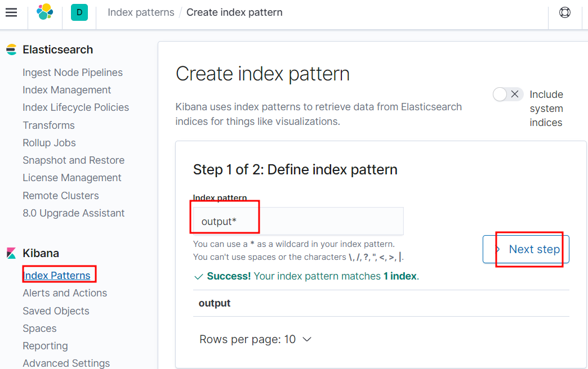
Task: Focus the index pattern input field
Action: [298, 221]
